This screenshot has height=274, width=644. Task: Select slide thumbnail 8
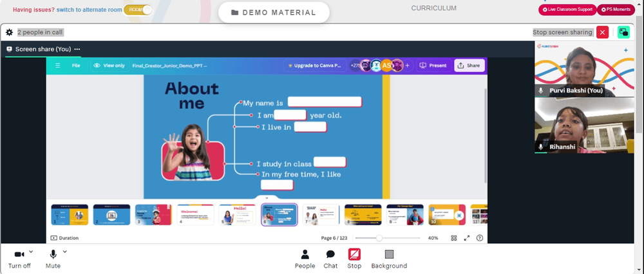363,215
